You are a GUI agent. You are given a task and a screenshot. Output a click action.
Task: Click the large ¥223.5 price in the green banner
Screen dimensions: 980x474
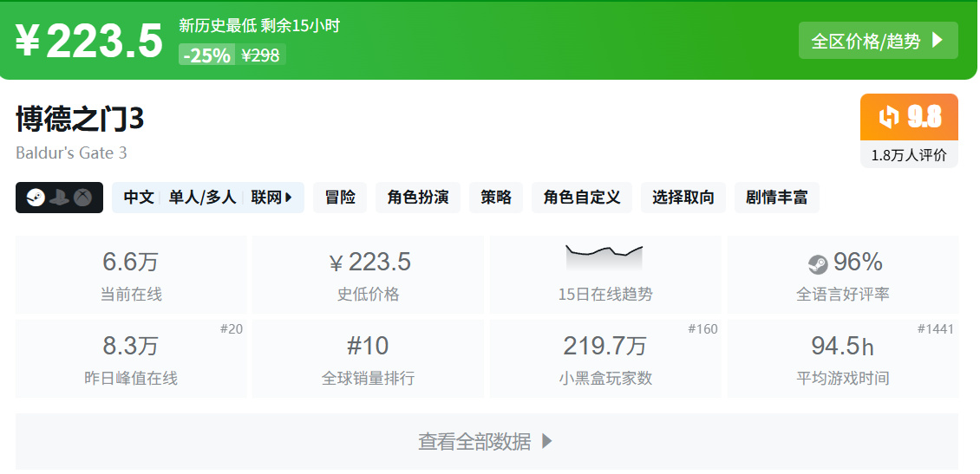tap(88, 42)
